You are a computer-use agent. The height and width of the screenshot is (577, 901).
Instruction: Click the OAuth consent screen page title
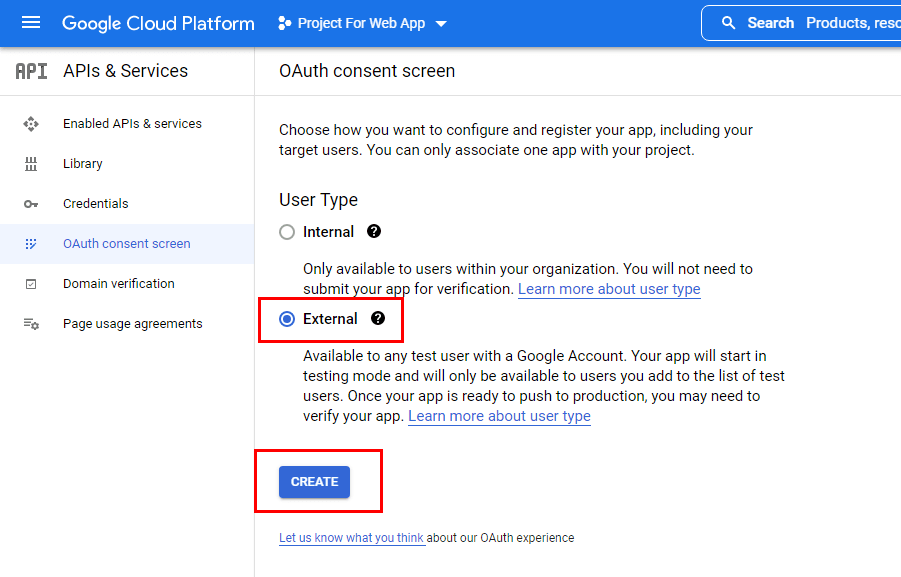(x=367, y=71)
